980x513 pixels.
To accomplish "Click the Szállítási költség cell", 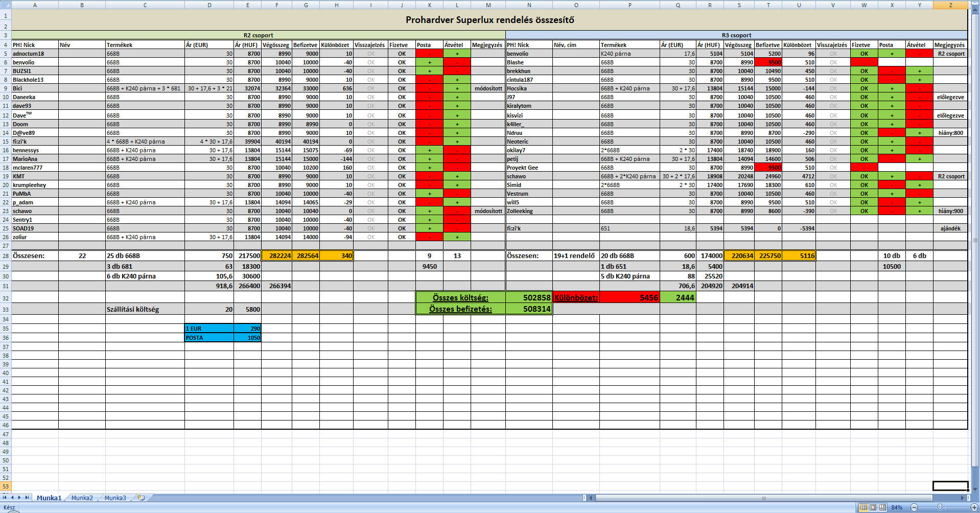I will click(145, 309).
